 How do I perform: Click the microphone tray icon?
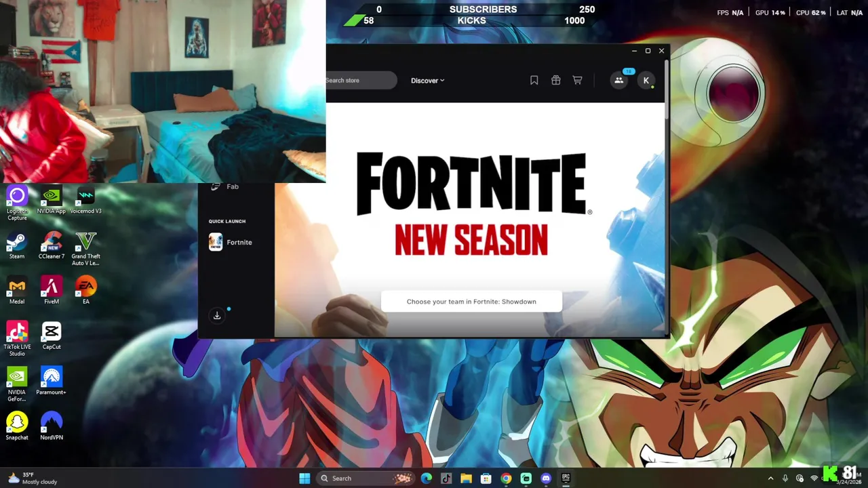pos(785,479)
